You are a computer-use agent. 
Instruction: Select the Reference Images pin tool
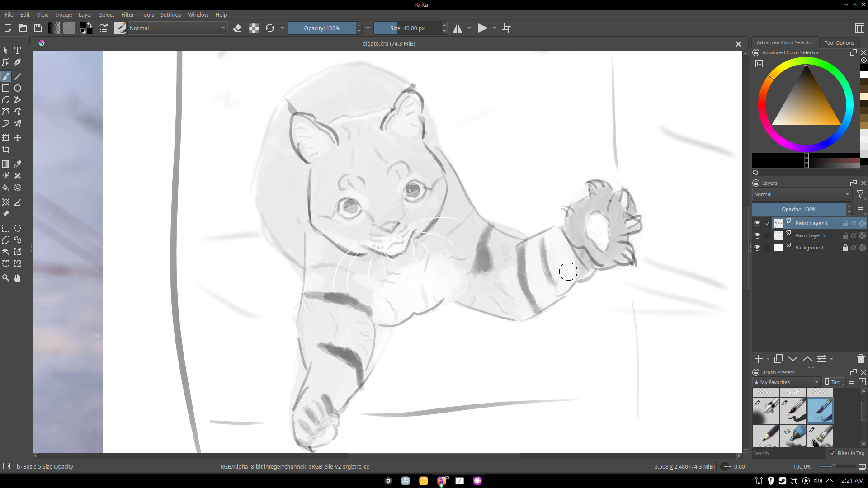[x=6, y=214]
